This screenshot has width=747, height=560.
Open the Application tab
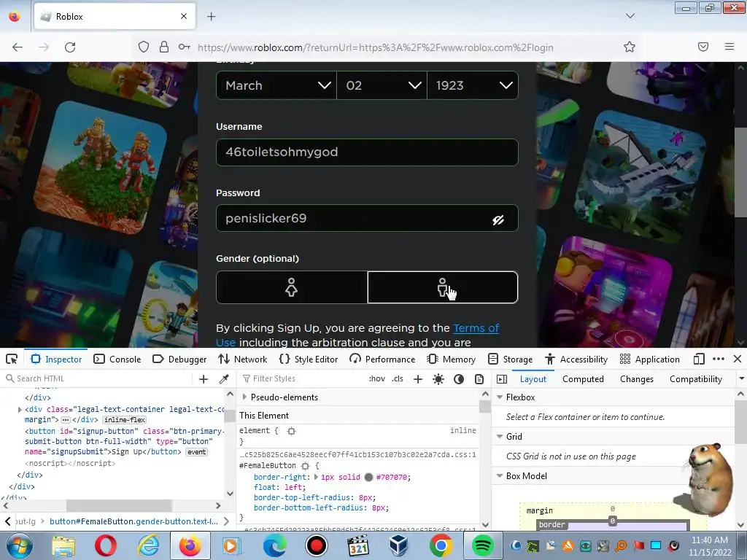[x=649, y=359]
